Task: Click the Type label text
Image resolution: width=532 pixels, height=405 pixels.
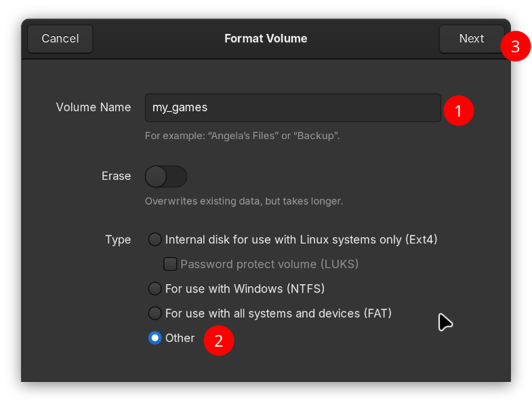Action: 118,239
